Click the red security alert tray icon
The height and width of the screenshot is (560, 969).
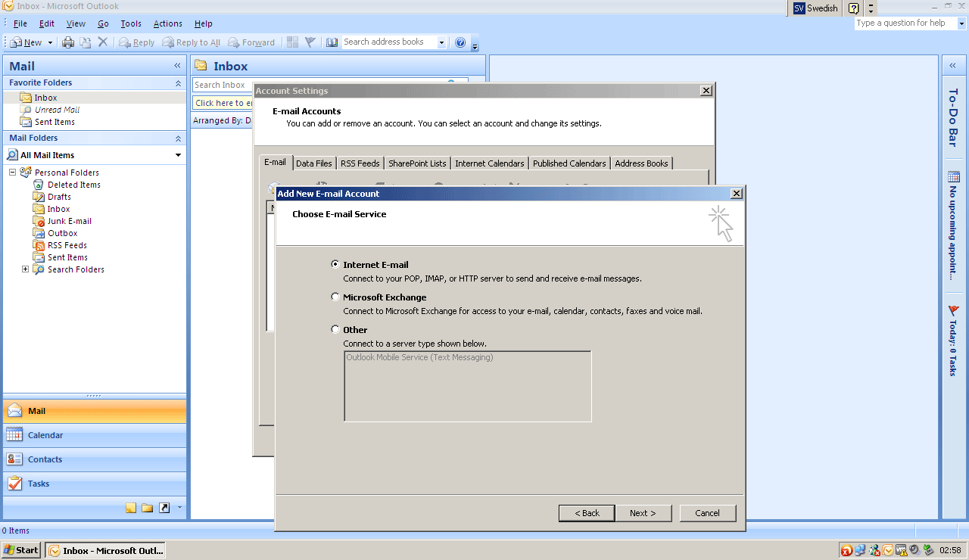pyautogui.click(x=847, y=550)
